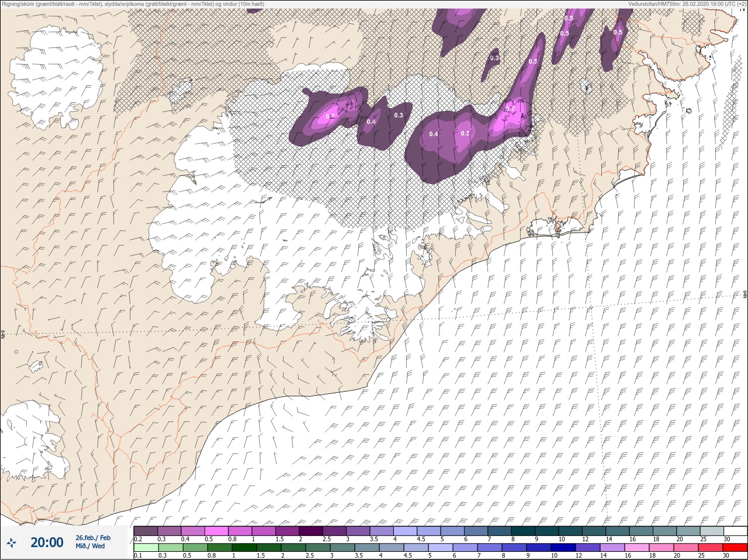Click the weekday text 'Mið./ Wed'
The image size is (748, 560).
pyautogui.click(x=90, y=546)
